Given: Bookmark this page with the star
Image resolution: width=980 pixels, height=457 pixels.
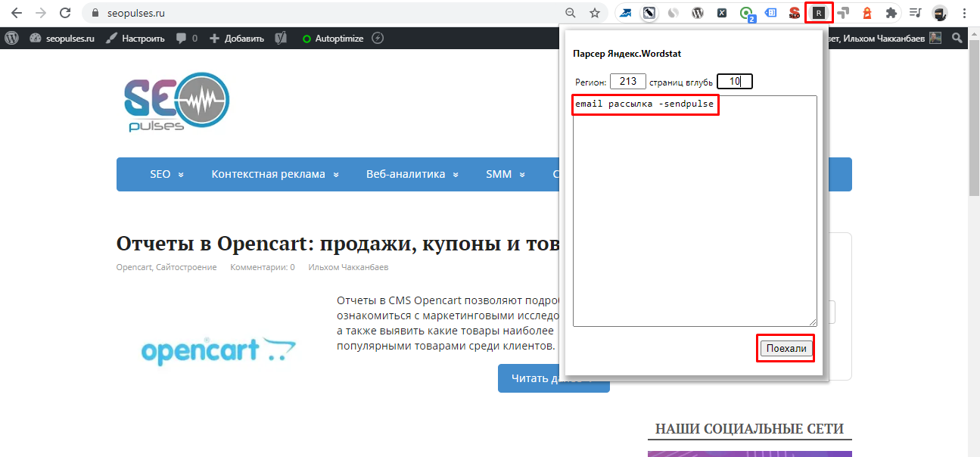Looking at the screenshot, I should [595, 13].
